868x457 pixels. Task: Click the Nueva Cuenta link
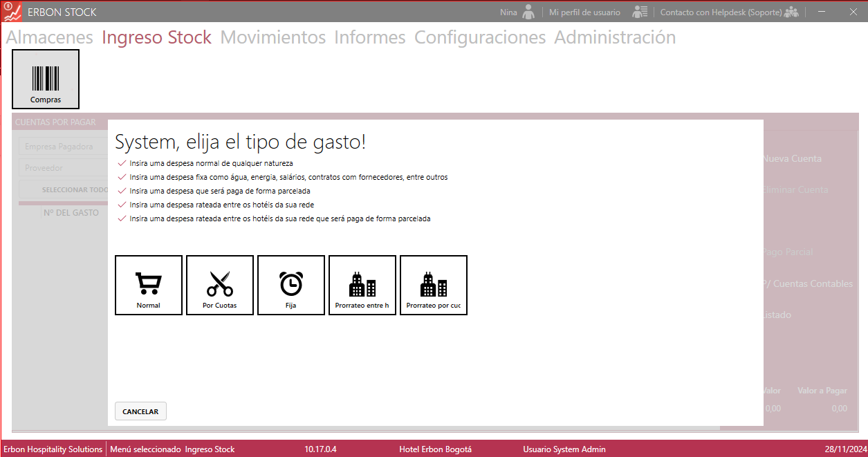(x=791, y=158)
